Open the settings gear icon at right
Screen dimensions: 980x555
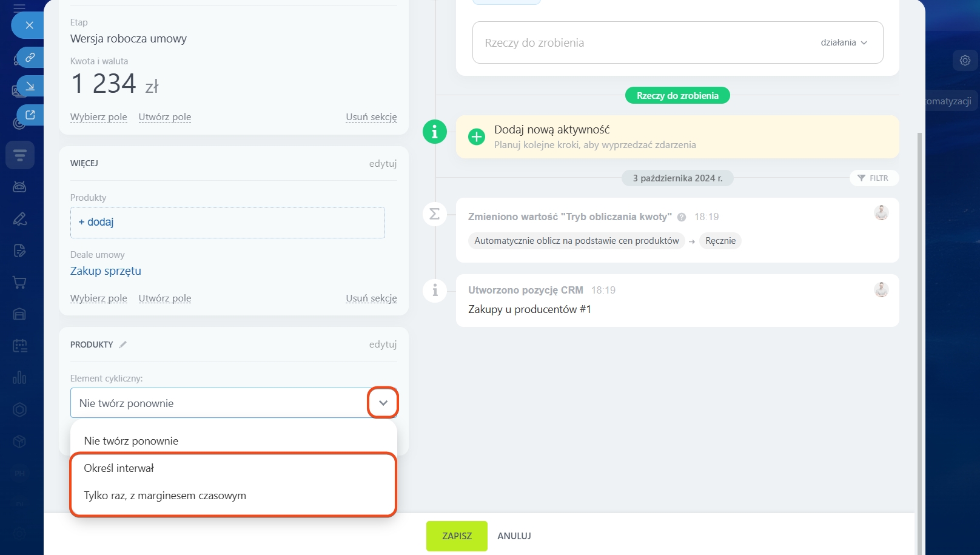click(x=965, y=61)
